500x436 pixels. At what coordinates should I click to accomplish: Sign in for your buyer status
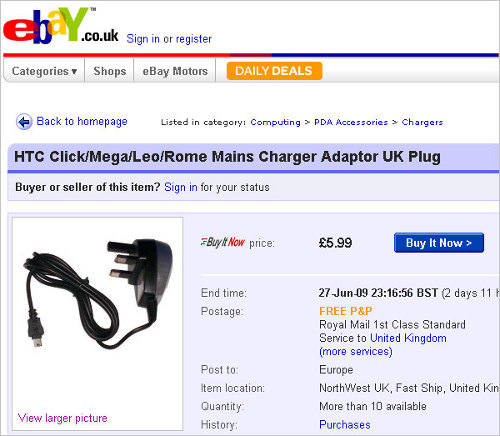pos(181,187)
